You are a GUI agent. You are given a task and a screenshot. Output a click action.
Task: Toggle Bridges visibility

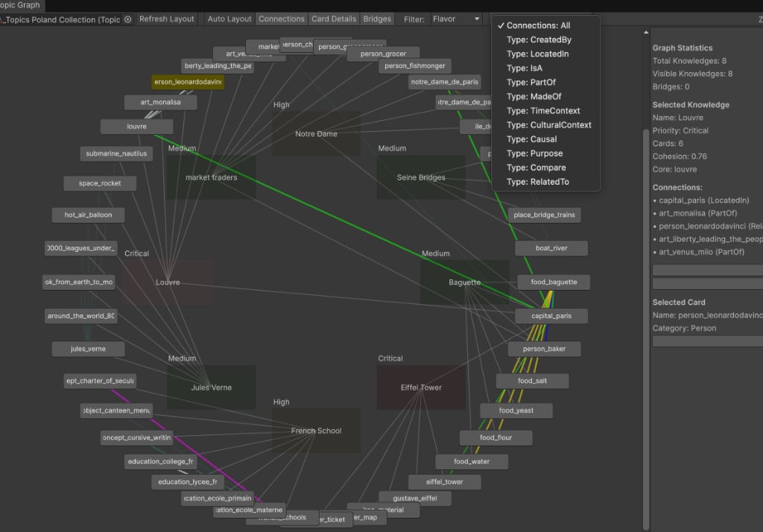[x=378, y=19]
